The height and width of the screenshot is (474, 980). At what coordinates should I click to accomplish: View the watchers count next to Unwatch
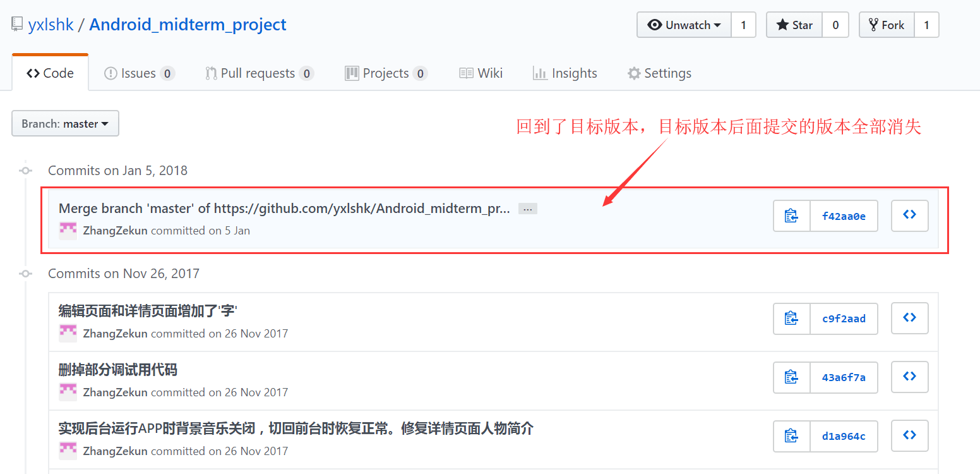(x=744, y=25)
